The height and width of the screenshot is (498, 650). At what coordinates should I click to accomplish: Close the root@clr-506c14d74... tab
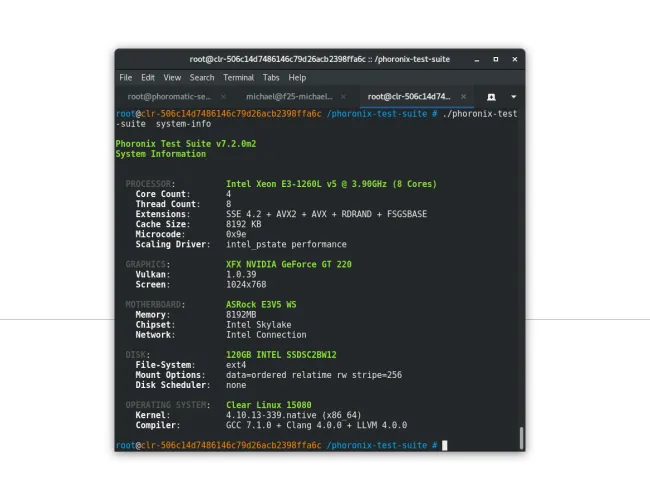463,97
